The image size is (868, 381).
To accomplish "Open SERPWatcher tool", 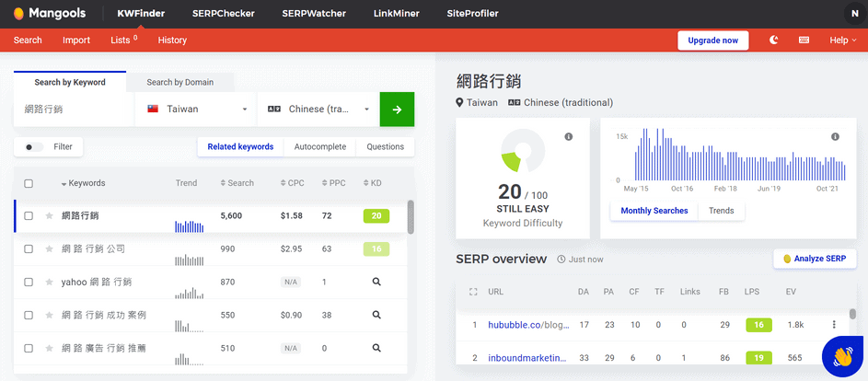I will click(314, 14).
